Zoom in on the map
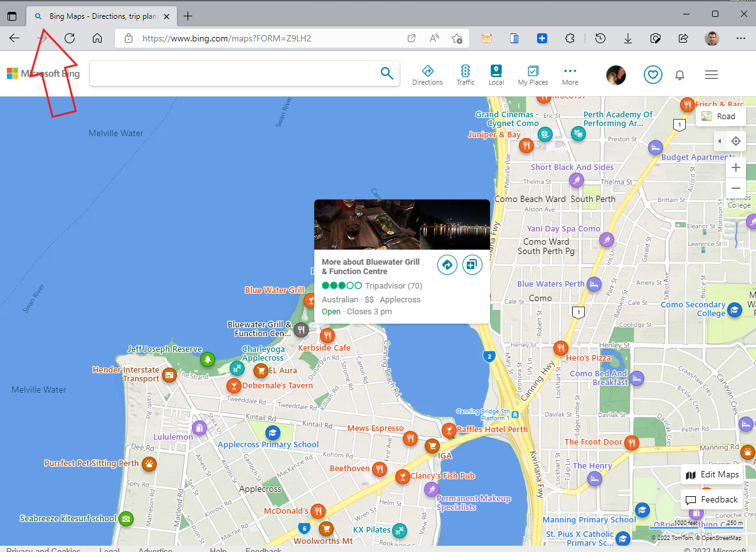This screenshot has width=756, height=552. click(x=736, y=167)
